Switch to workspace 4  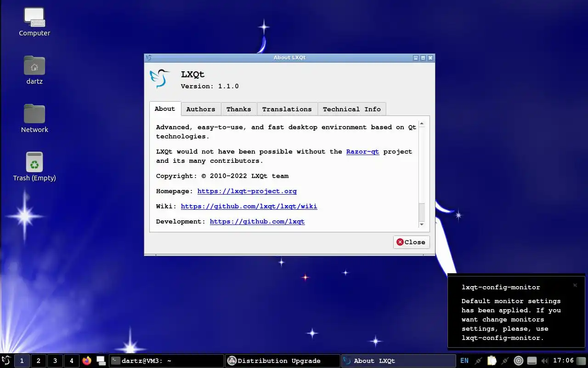point(71,361)
